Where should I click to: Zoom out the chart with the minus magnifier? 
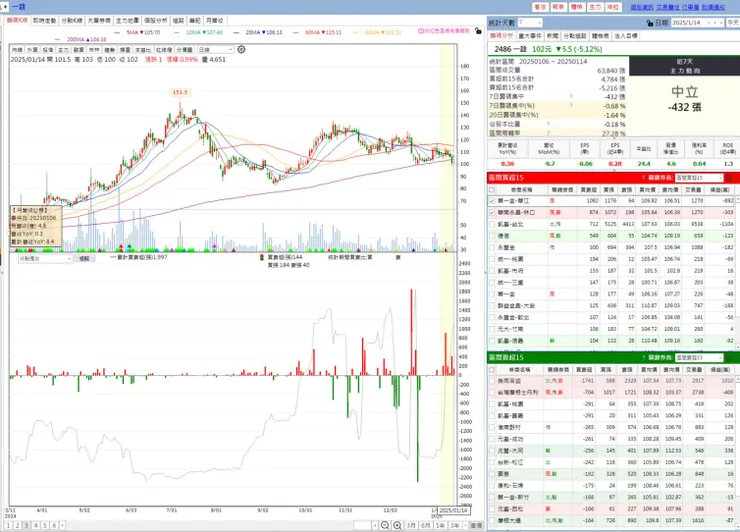pyautogui.click(x=385, y=525)
